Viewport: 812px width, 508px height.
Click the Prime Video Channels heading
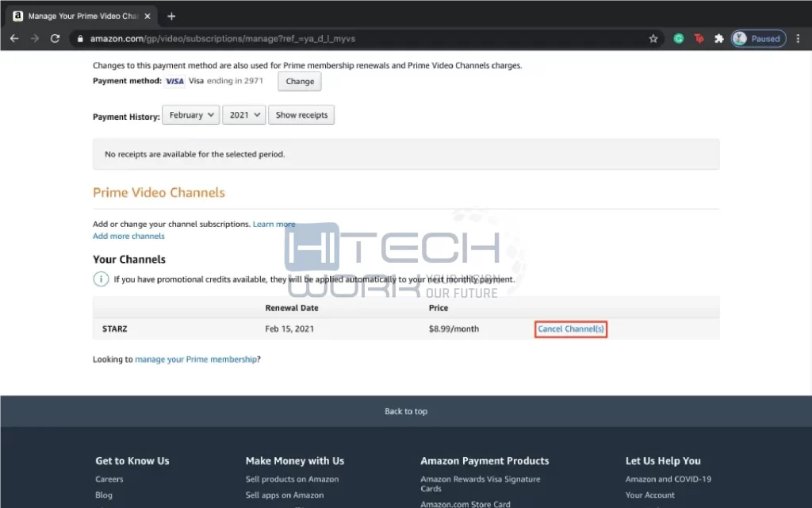tap(159, 192)
